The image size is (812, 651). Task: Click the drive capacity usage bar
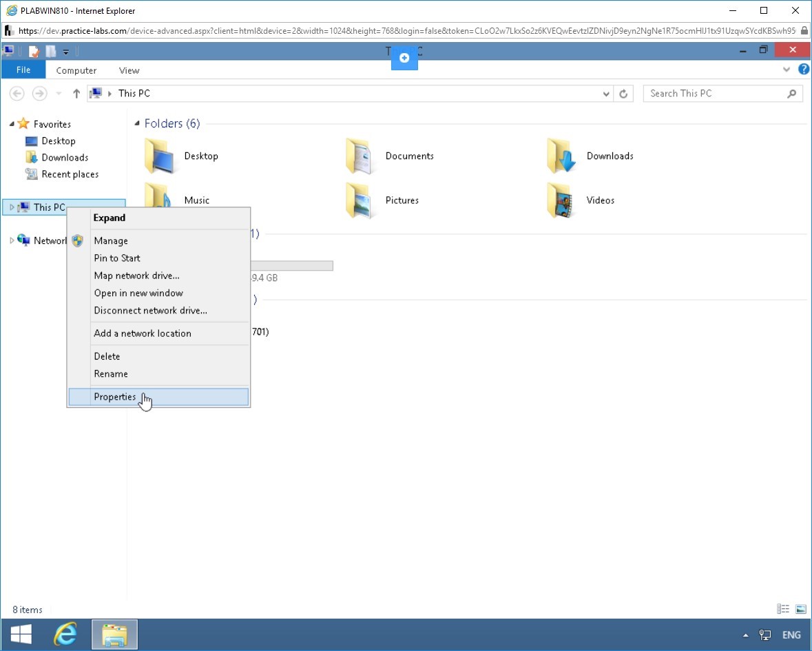pyautogui.click(x=291, y=266)
